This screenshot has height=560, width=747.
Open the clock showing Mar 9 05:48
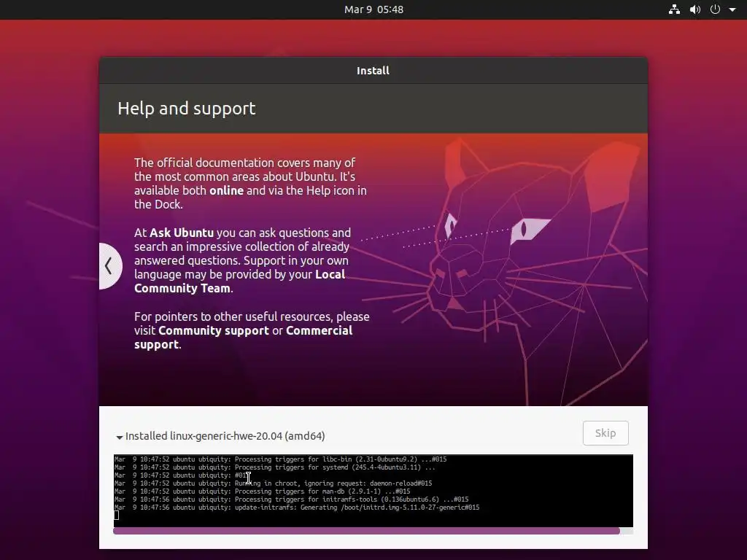coord(373,9)
